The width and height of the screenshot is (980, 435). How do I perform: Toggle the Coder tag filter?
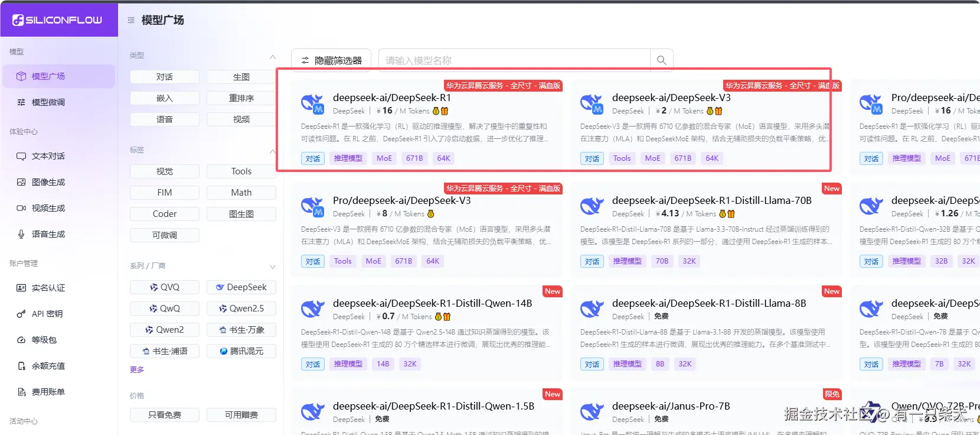point(165,214)
